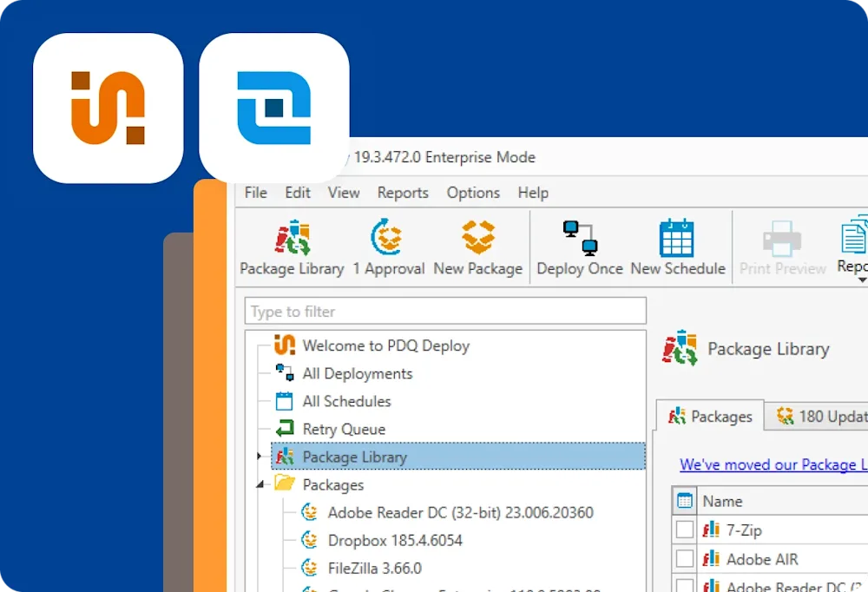Click the Retry Queue green arrow icon

285,428
